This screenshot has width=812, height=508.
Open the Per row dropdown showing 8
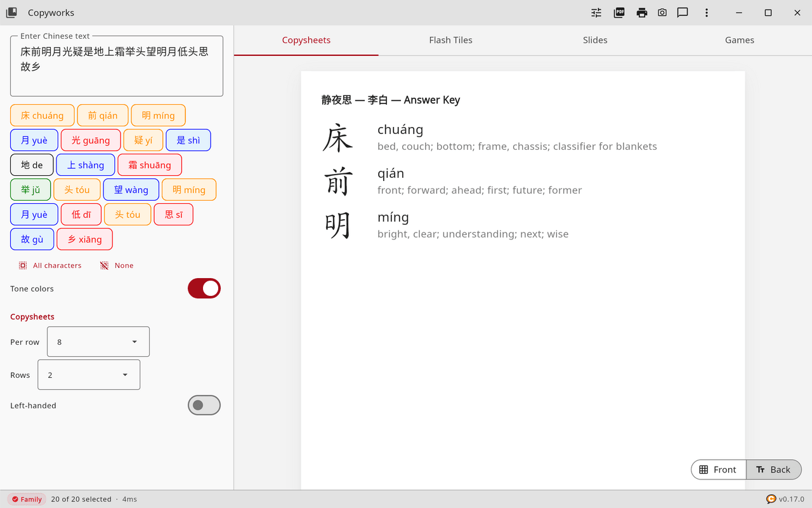[98, 342]
